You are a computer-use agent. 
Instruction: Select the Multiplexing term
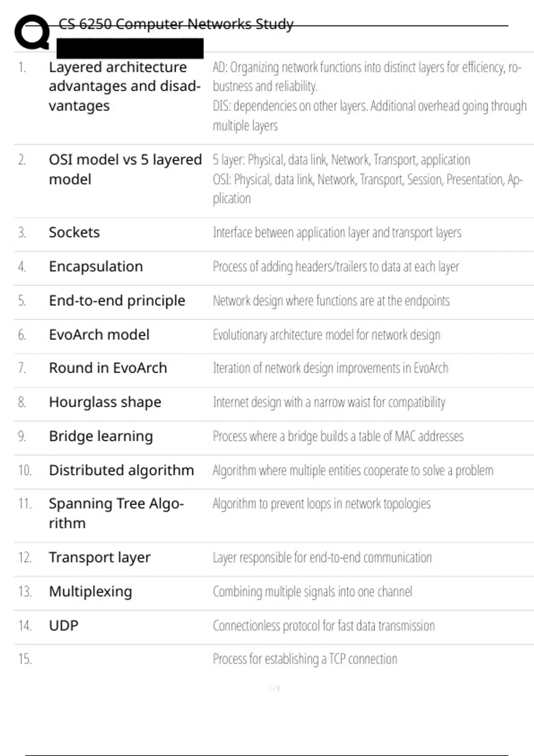90,591
